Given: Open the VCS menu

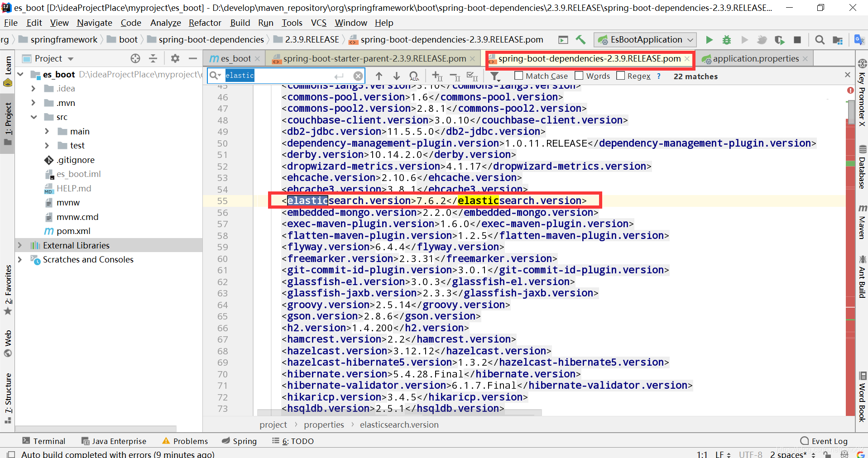Looking at the screenshot, I should (x=318, y=23).
